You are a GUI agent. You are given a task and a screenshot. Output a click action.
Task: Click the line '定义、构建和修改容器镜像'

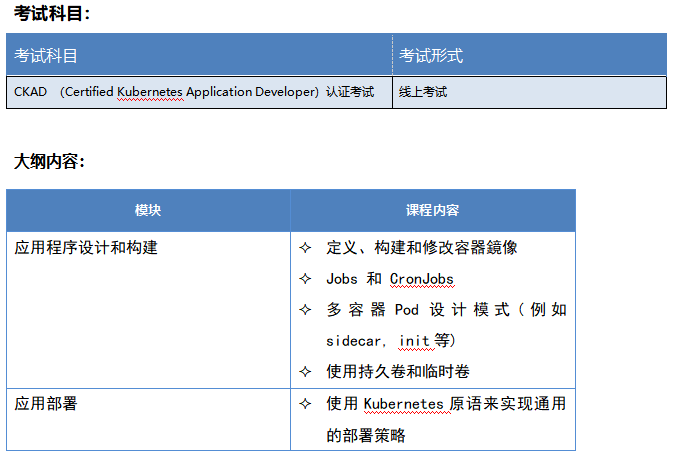coord(422,247)
